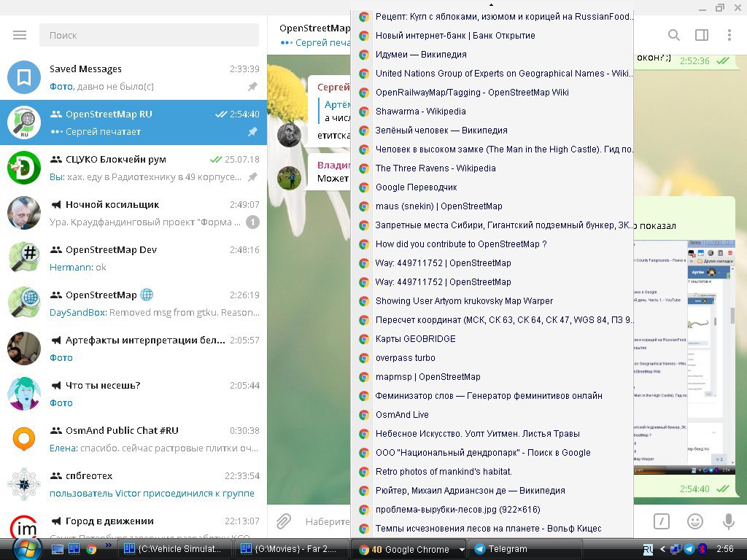Click the OpenStreetMap chat title in header
This screenshot has width=747, height=560.
(314, 28)
